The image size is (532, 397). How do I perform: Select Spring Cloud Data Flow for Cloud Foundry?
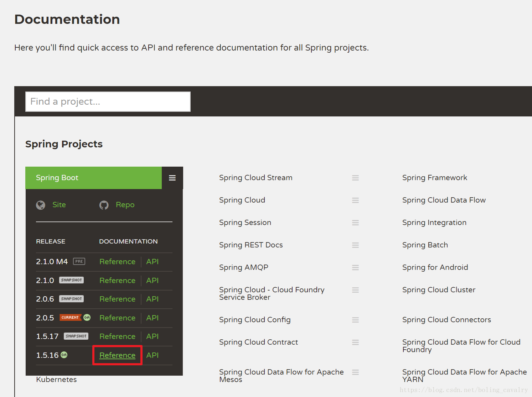point(461,346)
